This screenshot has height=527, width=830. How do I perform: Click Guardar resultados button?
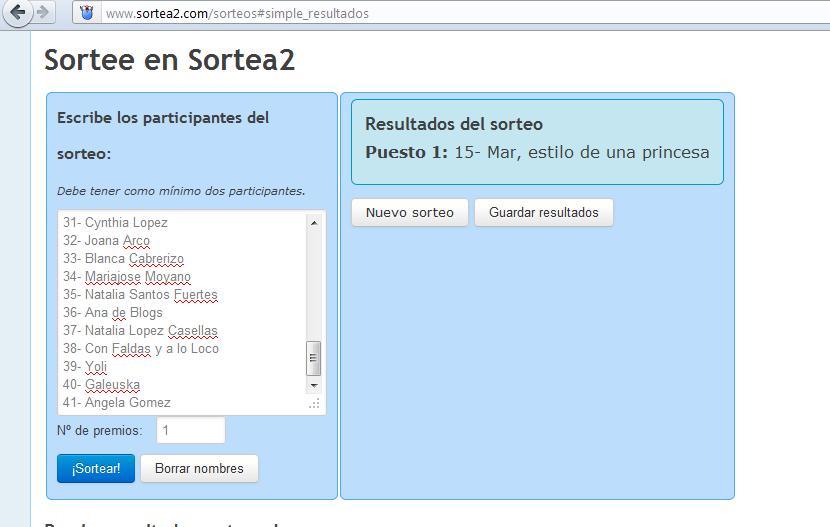[544, 212]
